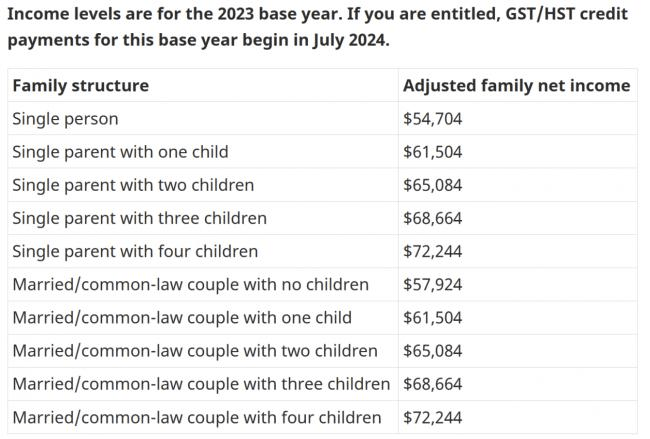Click the $54,704 income value

click(x=432, y=119)
